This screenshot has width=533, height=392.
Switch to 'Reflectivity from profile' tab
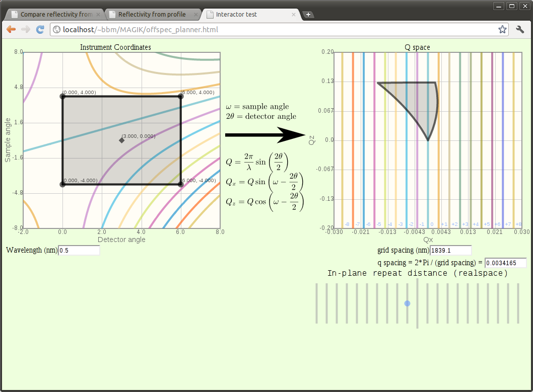pos(151,15)
